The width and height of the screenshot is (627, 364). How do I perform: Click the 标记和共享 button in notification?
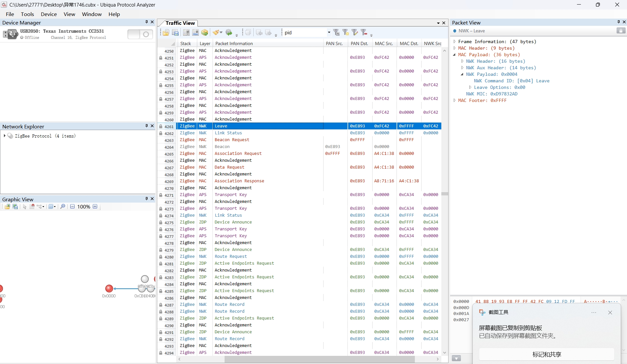pyautogui.click(x=547, y=354)
